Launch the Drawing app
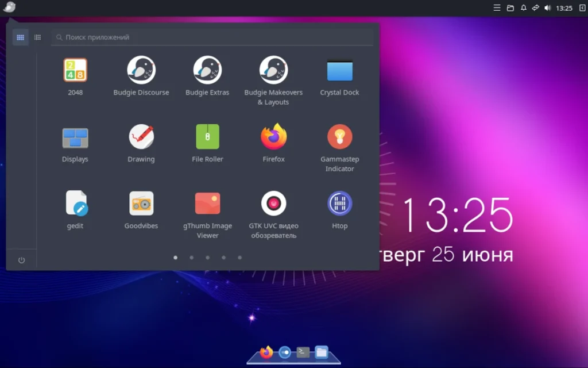Screen dimensions: 588x368 point(141,143)
